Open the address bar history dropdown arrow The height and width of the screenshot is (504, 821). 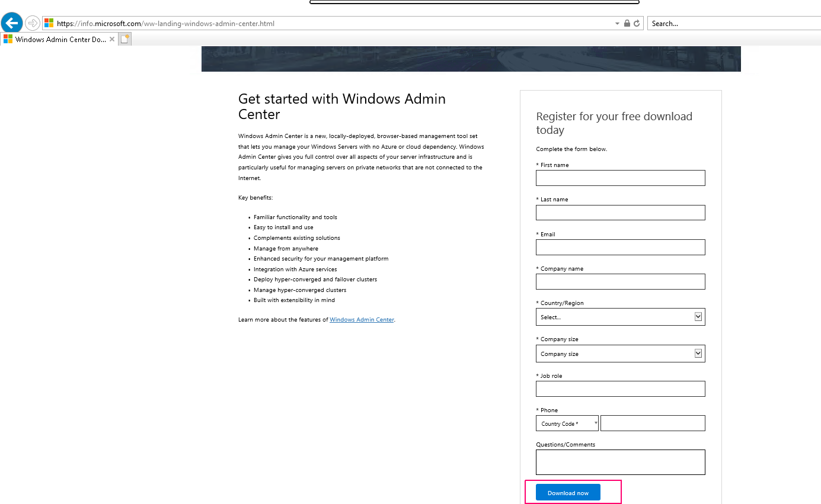click(x=617, y=24)
